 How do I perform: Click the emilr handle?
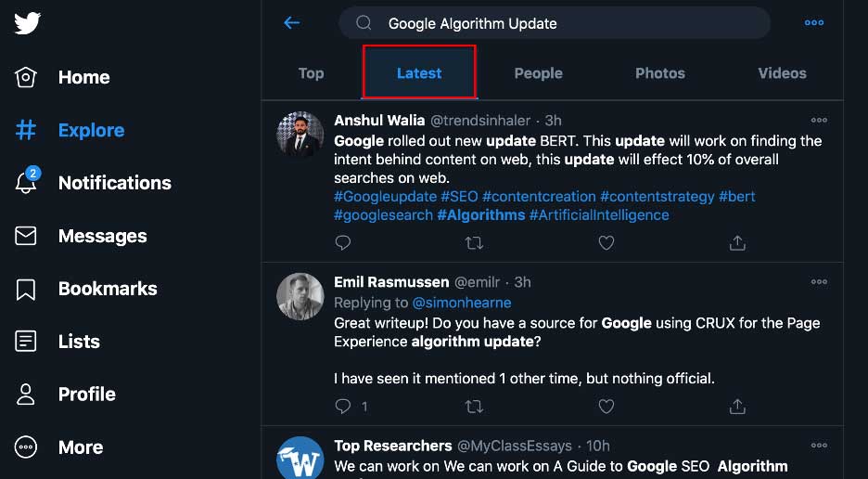point(477,282)
